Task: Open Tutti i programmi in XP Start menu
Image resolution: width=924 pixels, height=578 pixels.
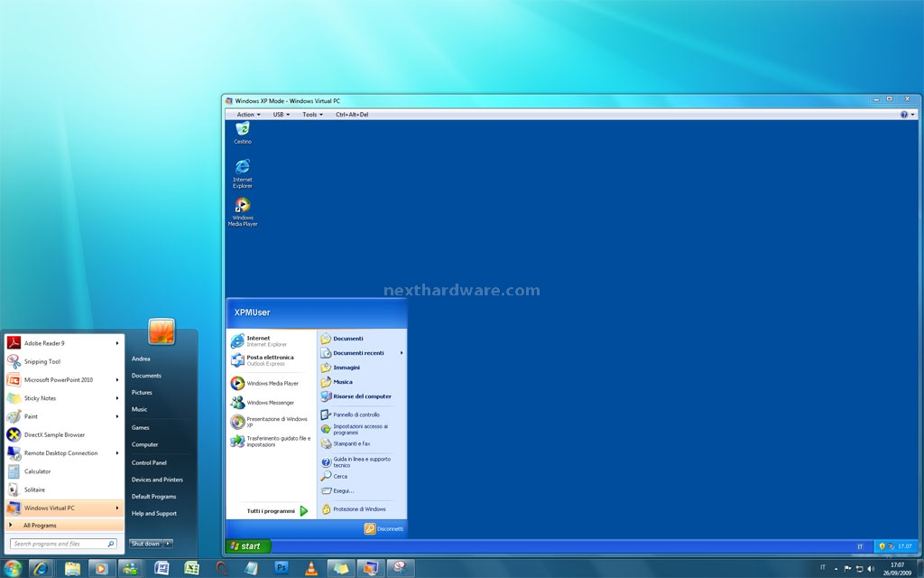Action: (x=277, y=511)
